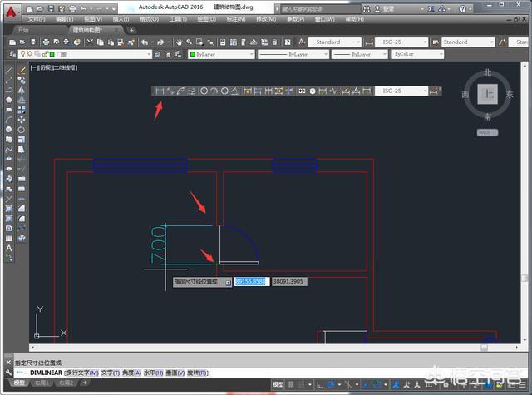Image resolution: width=532 pixels, height=395 pixels.
Task: Click the Pan (hand) icon
Action: (179, 42)
